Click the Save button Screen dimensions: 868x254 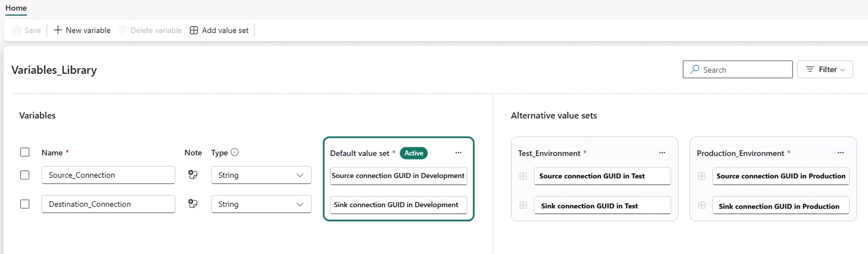click(x=27, y=30)
